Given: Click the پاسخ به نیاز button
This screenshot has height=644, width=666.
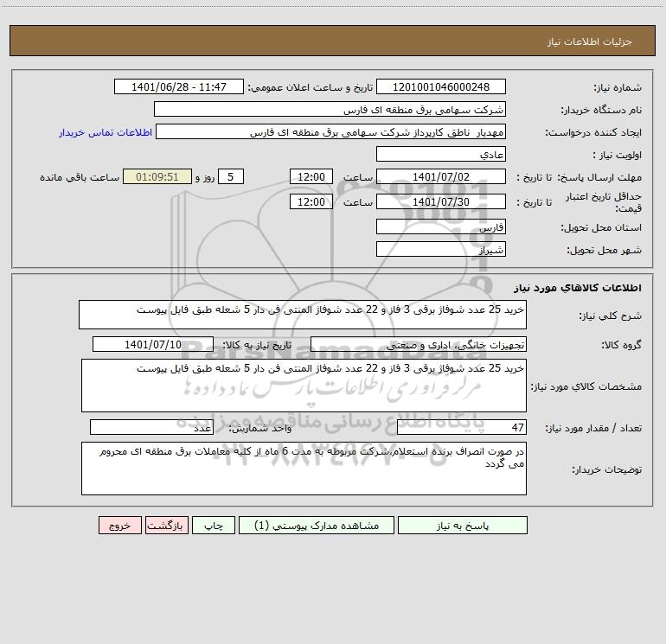Looking at the screenshot, I should tap(463, 525).
